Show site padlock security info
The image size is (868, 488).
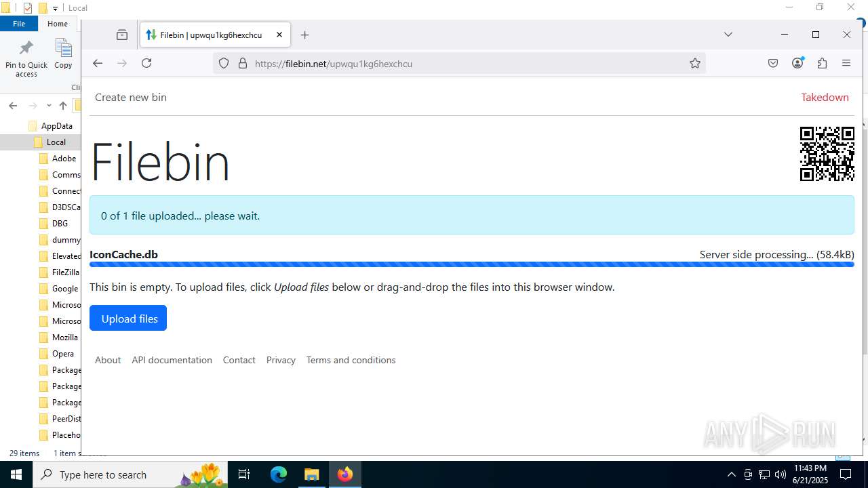(243, 64)
